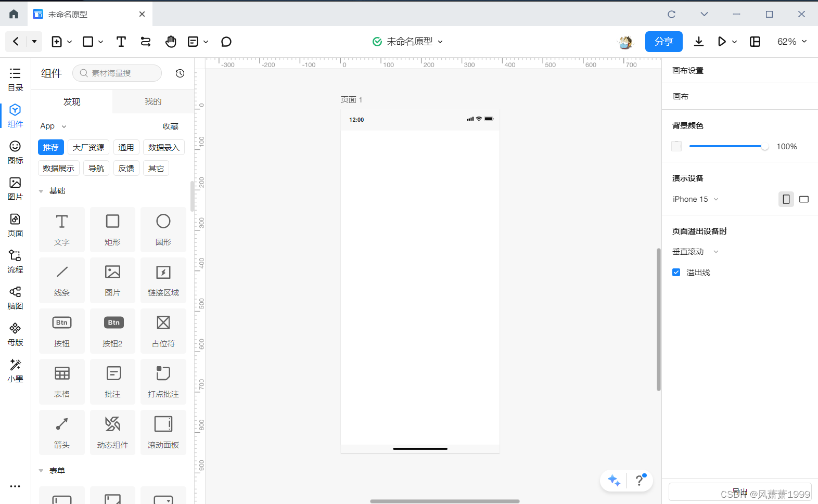This screenshot has height=504, width=818.
Task: Select the 通用 filter tag
Action: coord(126,148)
